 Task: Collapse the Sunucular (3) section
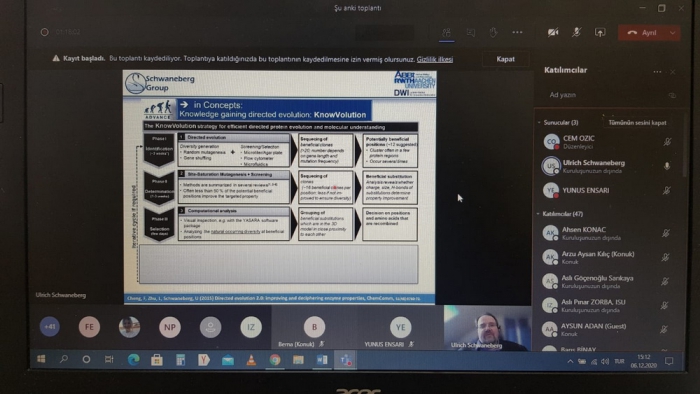[x=539, y=122]
